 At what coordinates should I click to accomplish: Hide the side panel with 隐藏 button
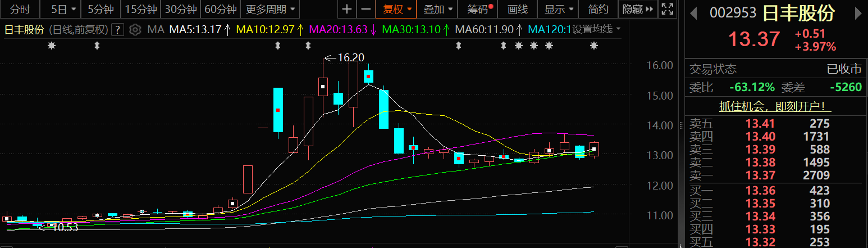pos(638,9)
